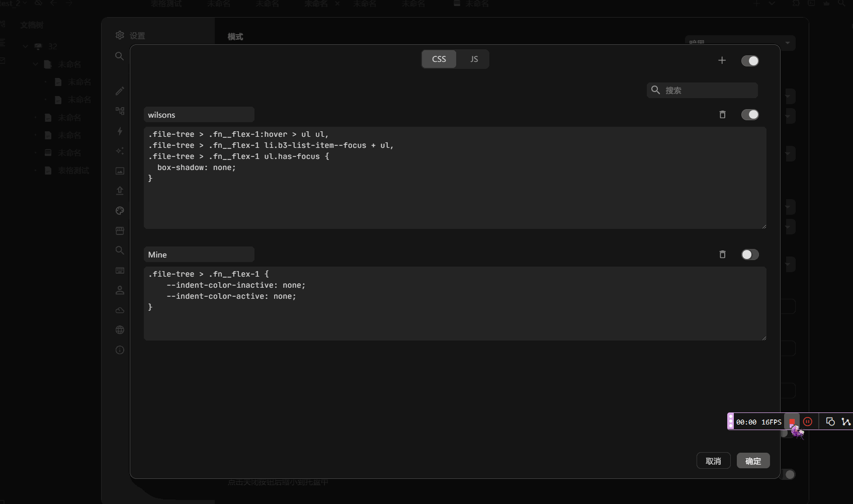Pause the screen recording
853x504 pixels.
click(x=808, y=422)
